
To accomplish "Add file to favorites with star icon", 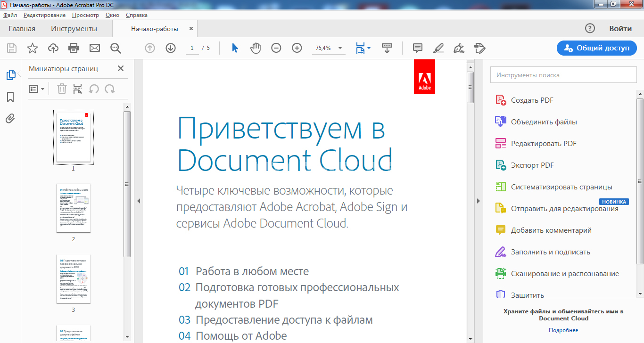I will click(x=33, y=48).
